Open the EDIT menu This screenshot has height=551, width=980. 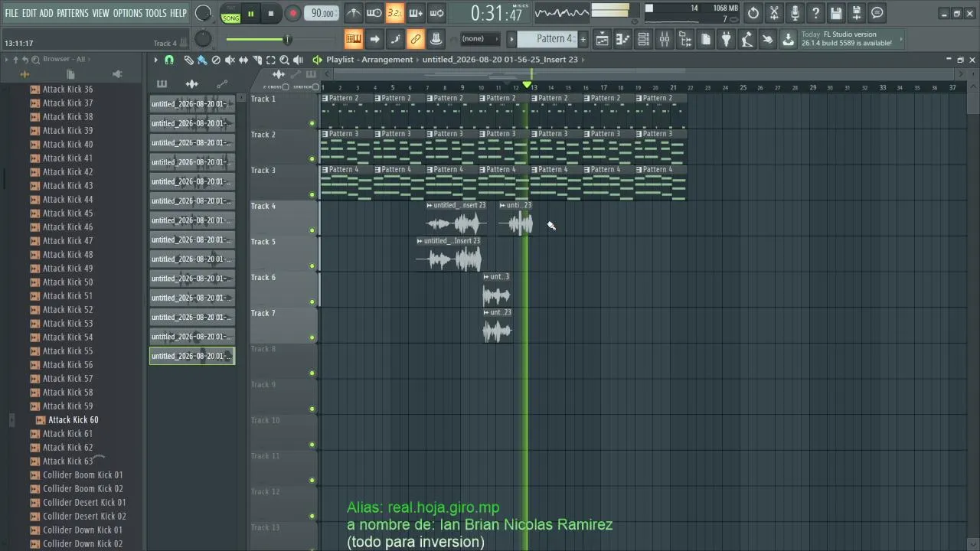tap(29, 13)
